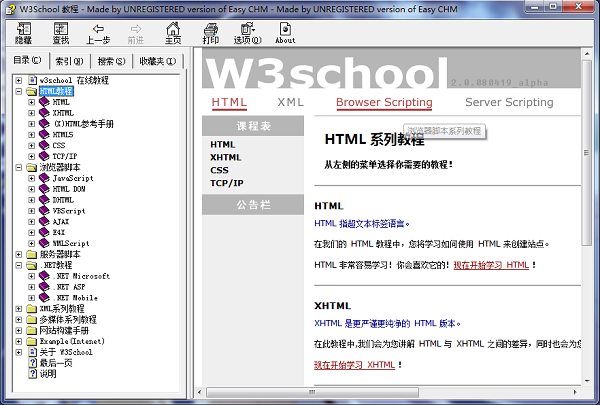Screen dimensions: 600x405
Task: Click the page icon of w3school 在线教程
Action: [x=33, y=80]
